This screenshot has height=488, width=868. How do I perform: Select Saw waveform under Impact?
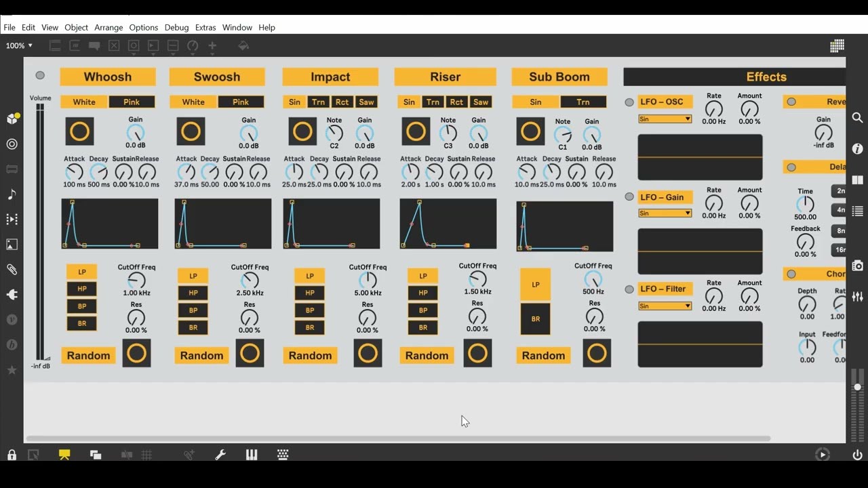366,102
